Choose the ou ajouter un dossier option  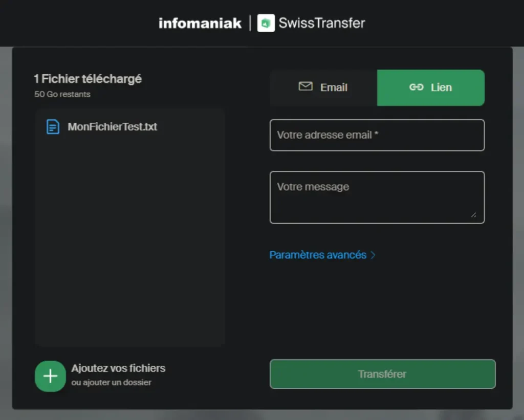coord(111,383)
